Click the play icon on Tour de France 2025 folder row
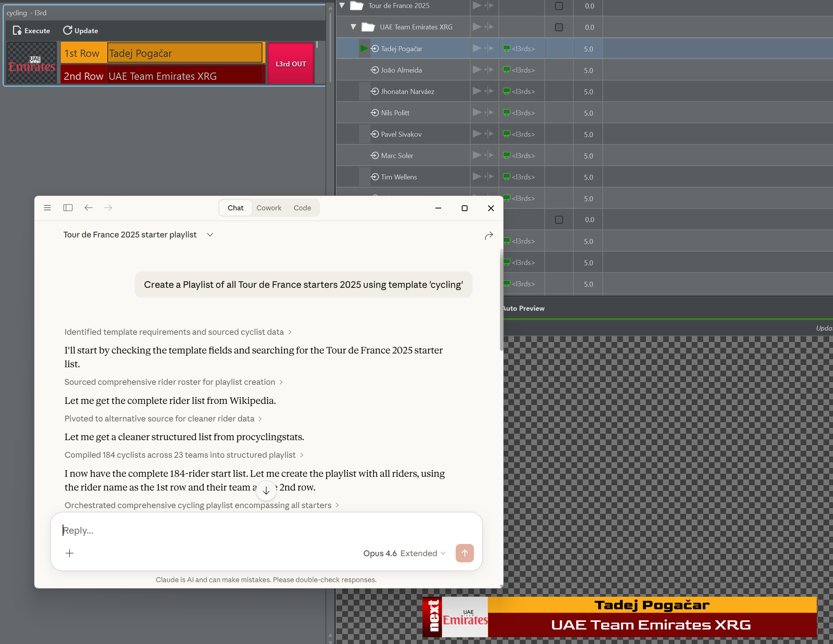The height and width of the screenshot is (644, 833). tap(477, 5)
